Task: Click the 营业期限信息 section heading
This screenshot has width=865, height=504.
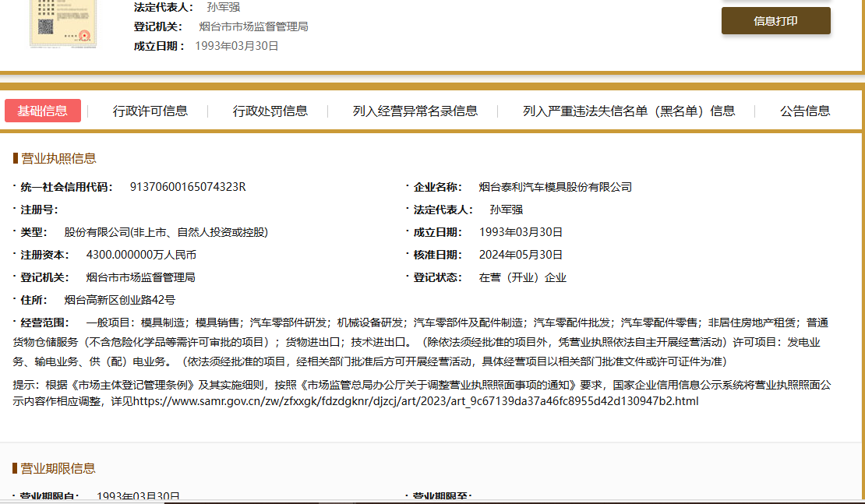Action: 58,469
